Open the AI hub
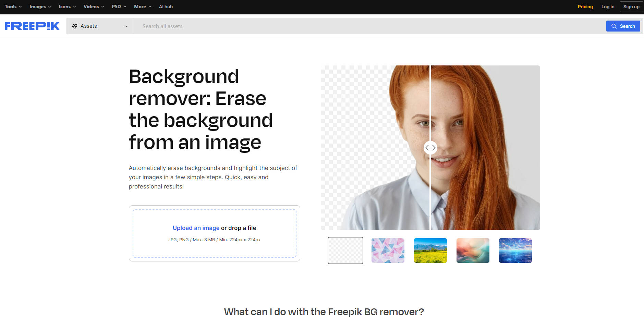644x318 pixels. (x=166, y=7)
